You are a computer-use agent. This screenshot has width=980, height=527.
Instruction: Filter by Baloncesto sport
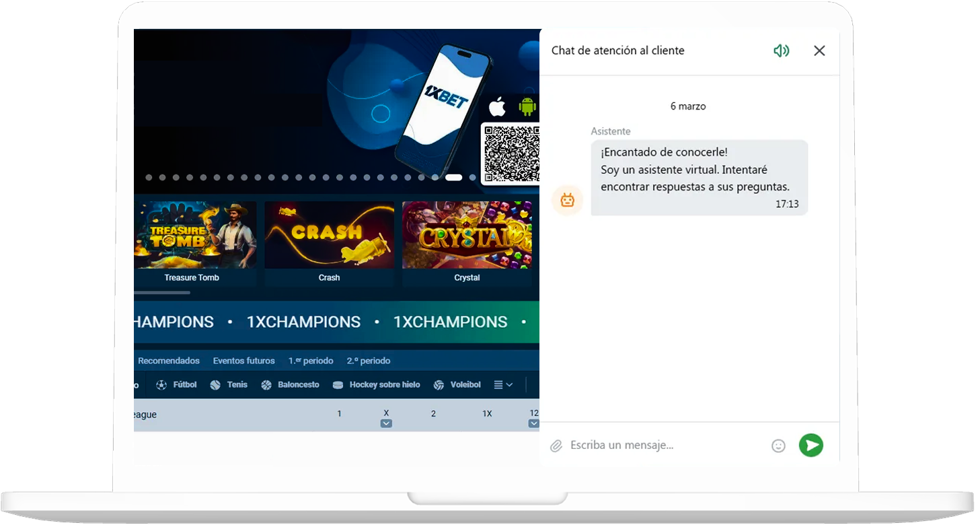tap(290, 385)
